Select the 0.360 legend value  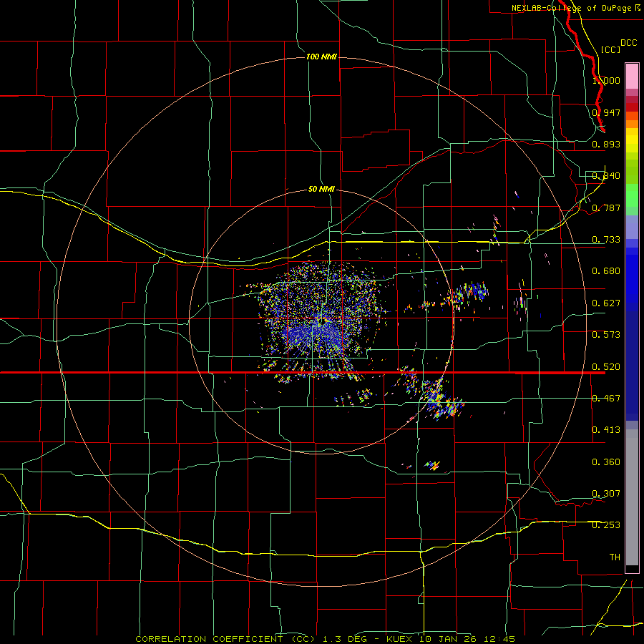point(606,462)
